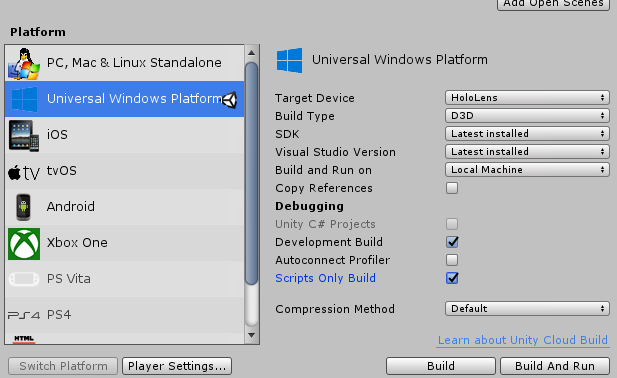Select the PS Vita platform row

[124, 279]
